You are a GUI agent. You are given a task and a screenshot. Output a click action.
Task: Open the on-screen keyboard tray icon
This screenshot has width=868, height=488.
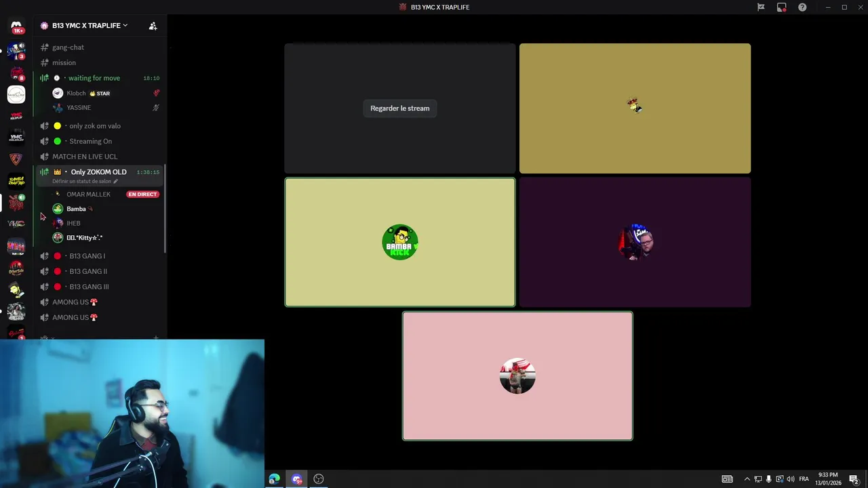pos(727,479)
